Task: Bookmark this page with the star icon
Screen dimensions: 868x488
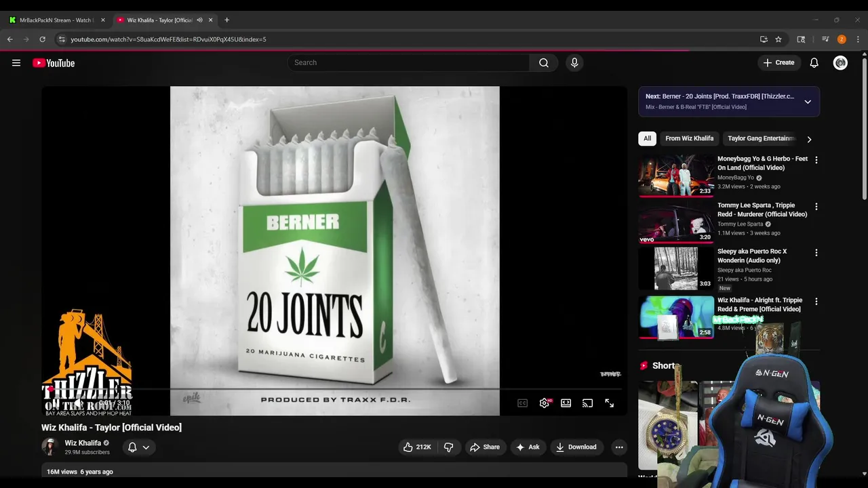Action: (x=778, y=39)
